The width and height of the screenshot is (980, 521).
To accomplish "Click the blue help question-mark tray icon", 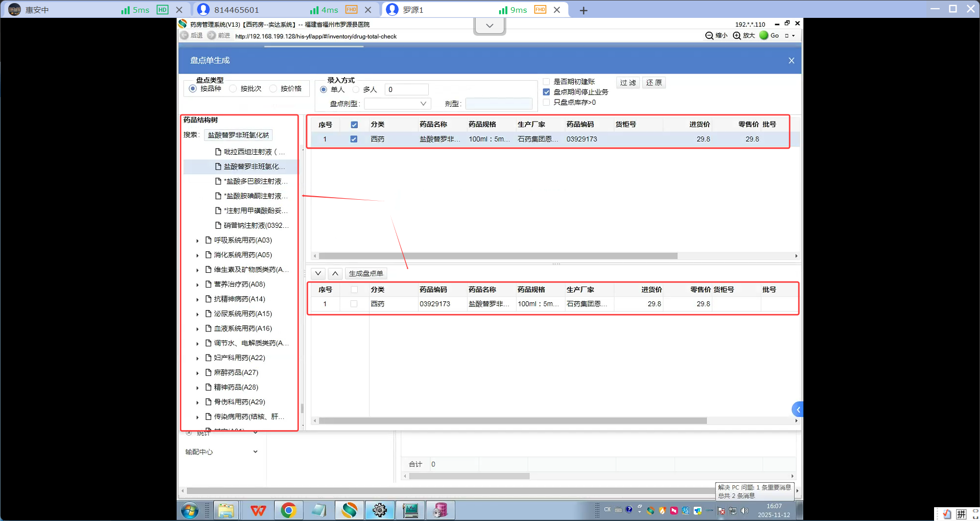I will click(629, 510).
